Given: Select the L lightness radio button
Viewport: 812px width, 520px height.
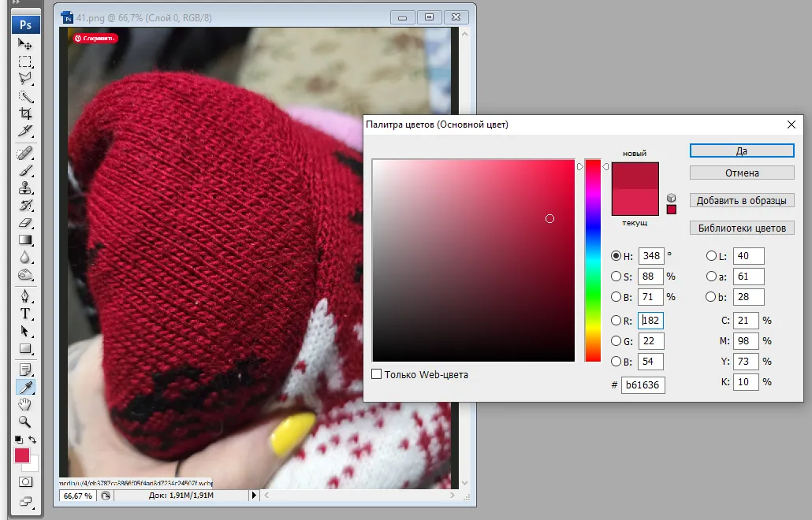Looking at the screenshot, I should 711,256.
